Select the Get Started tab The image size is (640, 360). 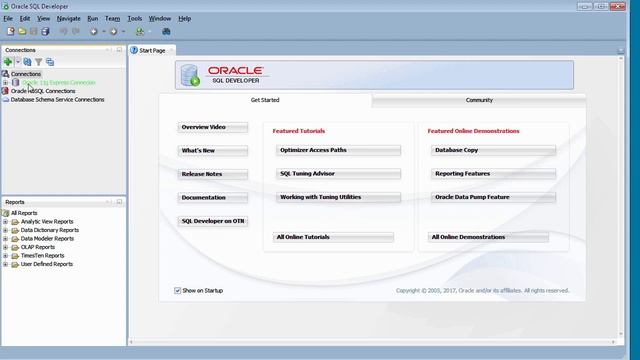[x=265, y=100]
